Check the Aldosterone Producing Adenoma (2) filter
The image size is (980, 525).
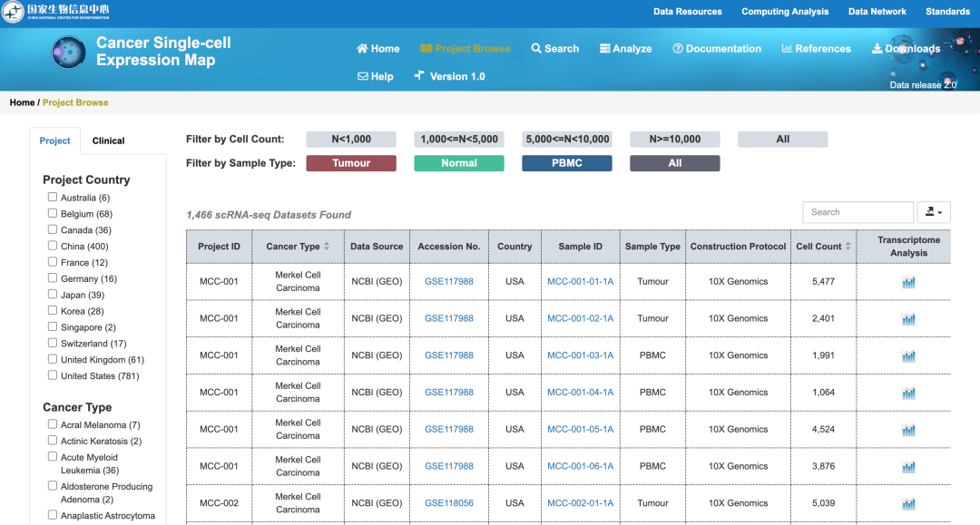coord(53,486)
